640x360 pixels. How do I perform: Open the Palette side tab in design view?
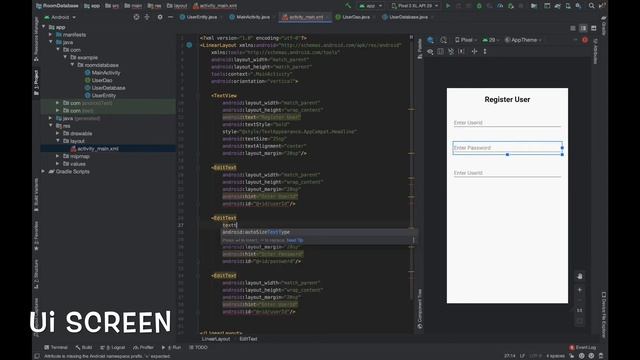coord(420,48)
